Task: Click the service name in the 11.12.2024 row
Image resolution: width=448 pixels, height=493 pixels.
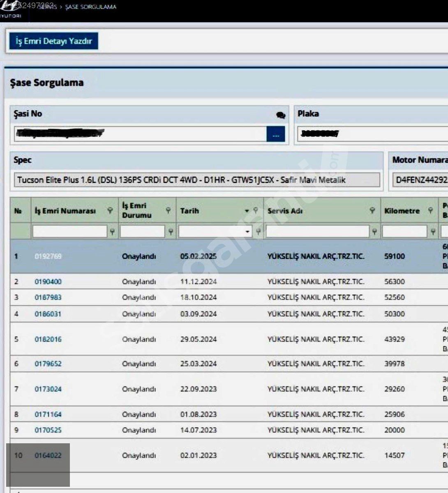Action: coord(316,281)
